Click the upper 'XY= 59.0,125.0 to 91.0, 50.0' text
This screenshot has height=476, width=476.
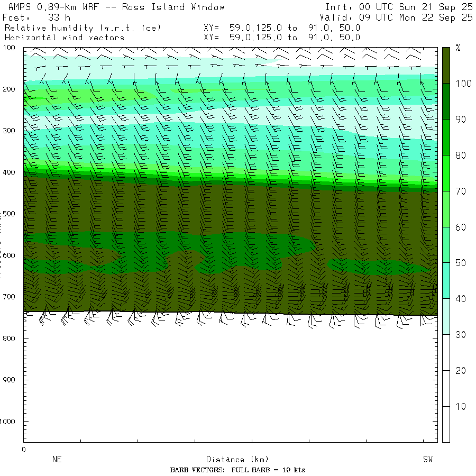pos(282,28)
